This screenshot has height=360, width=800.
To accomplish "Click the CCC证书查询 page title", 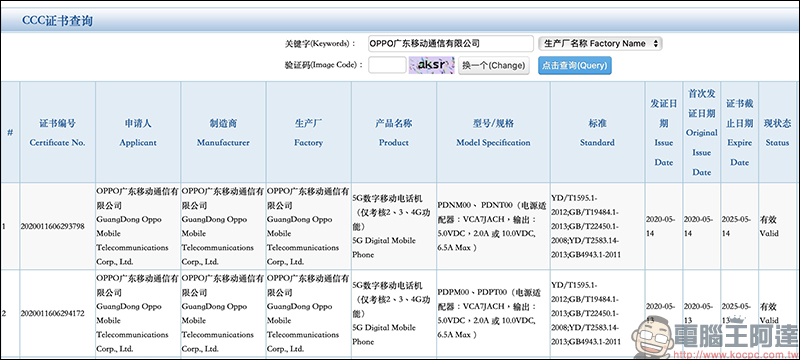I will click(57, 21).
